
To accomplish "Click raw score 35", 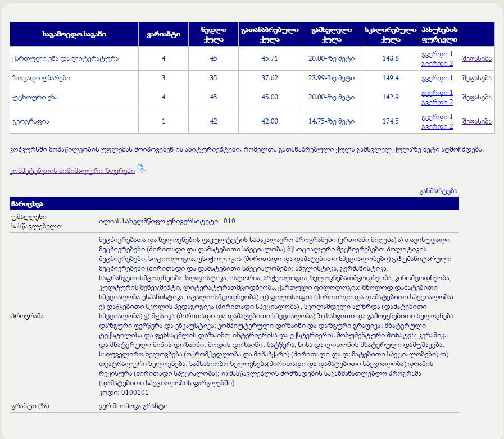I will [214, 78].
